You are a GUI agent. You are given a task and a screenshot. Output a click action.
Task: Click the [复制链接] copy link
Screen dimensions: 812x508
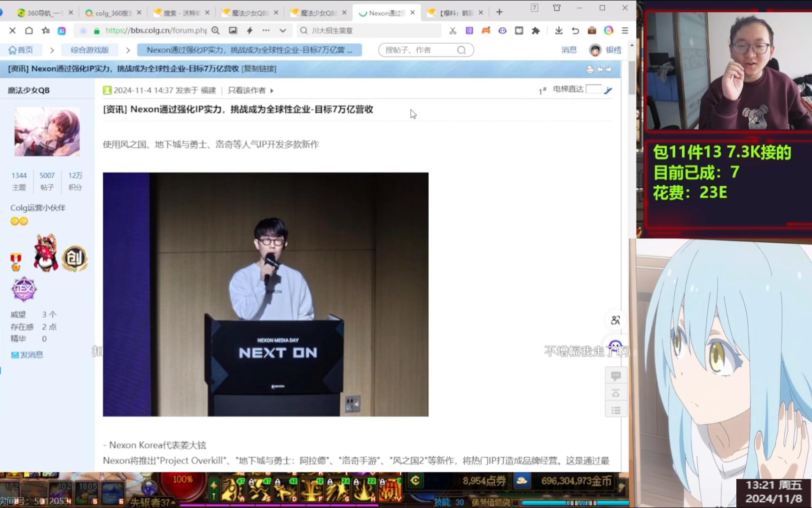[x=259, y=69]
